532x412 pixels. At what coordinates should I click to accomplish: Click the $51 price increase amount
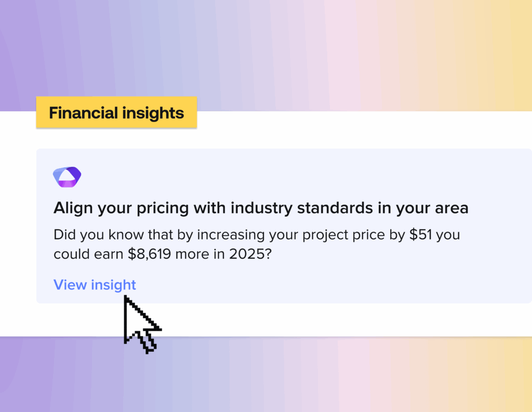coord(421,234)
